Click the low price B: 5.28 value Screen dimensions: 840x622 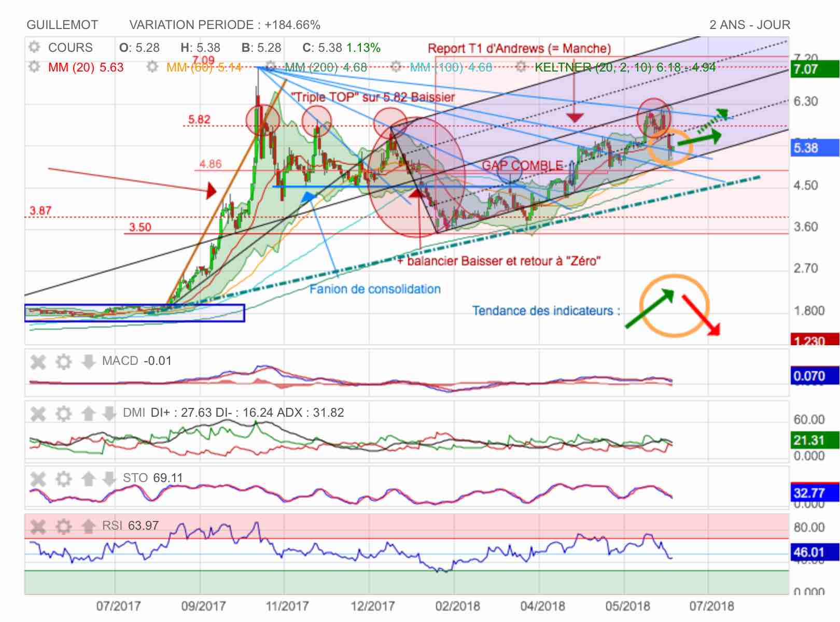pyautogui.click(x=261, y=48)
